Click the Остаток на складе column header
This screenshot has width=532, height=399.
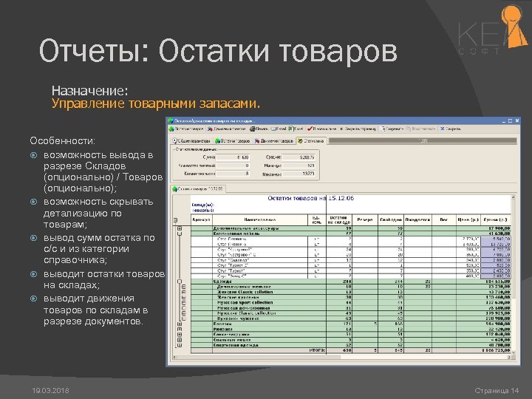coord(339,220)
